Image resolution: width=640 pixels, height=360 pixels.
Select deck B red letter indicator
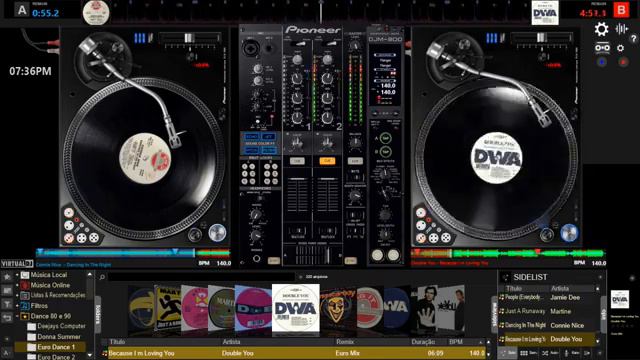pos(621,10)
